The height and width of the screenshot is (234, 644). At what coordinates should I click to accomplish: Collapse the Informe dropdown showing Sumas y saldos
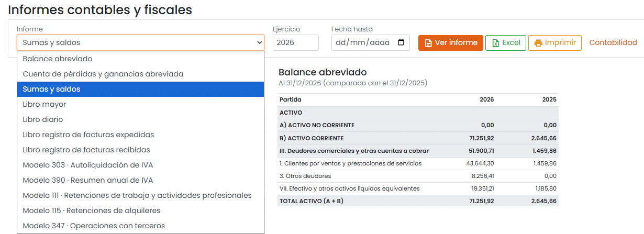point(140,43)
